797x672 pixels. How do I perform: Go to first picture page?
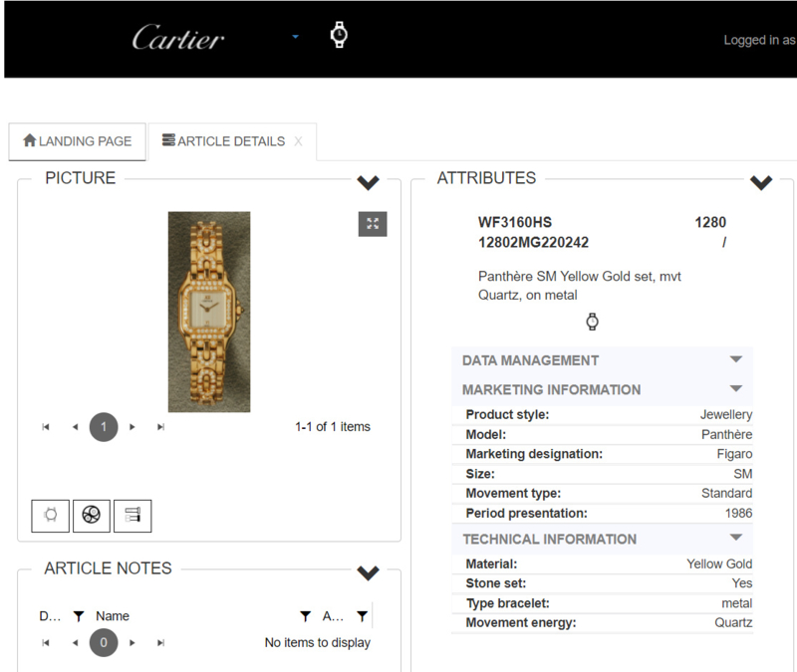[x=46, y=427]
